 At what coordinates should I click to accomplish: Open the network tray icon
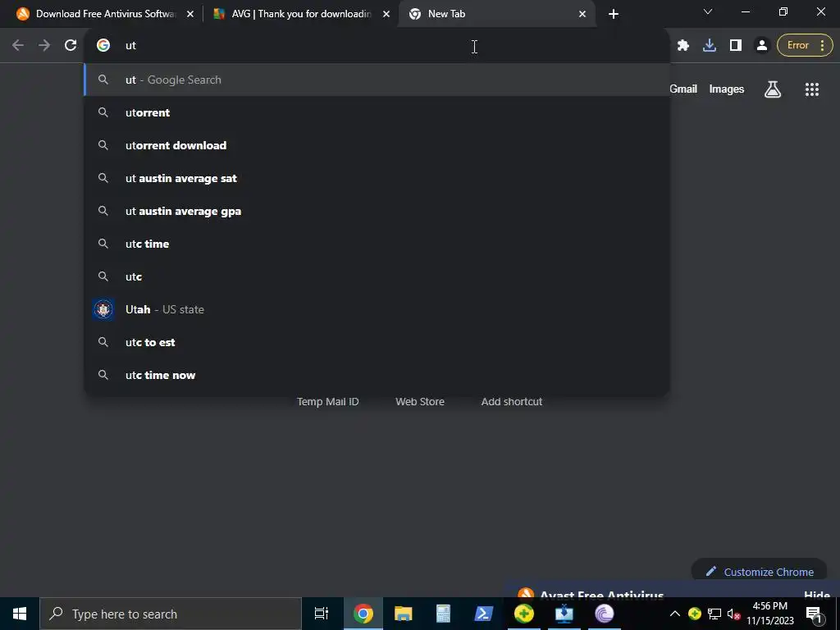click(x=714, y=614)
